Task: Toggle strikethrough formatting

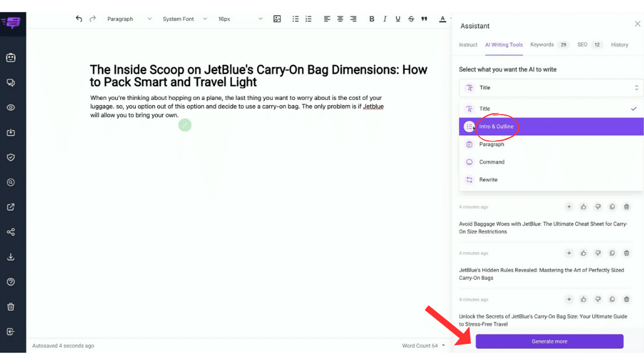Action: [x=411, y=19]
